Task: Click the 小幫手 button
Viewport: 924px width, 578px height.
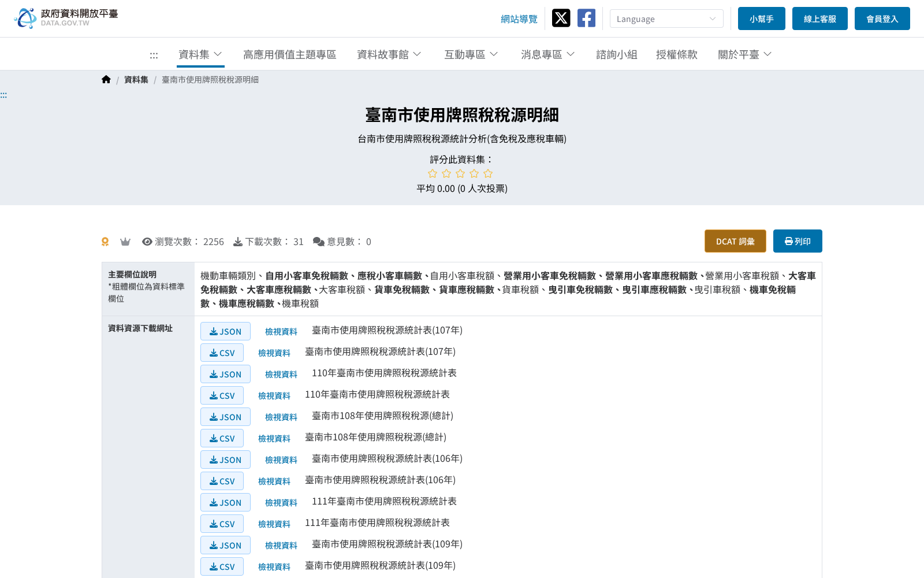Action: 762,18
